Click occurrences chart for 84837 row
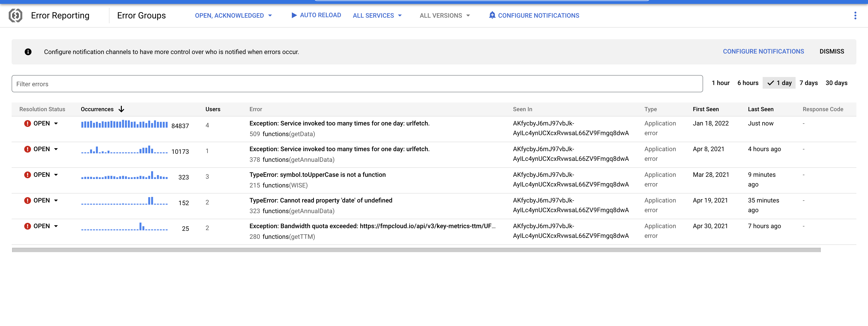Screen dimensions: 868x326 (124, 124)
